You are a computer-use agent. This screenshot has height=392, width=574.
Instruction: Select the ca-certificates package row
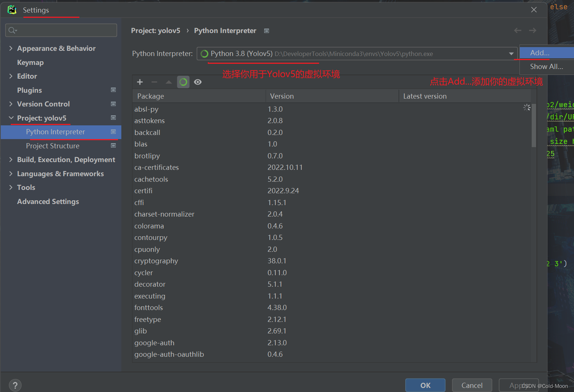332,167
